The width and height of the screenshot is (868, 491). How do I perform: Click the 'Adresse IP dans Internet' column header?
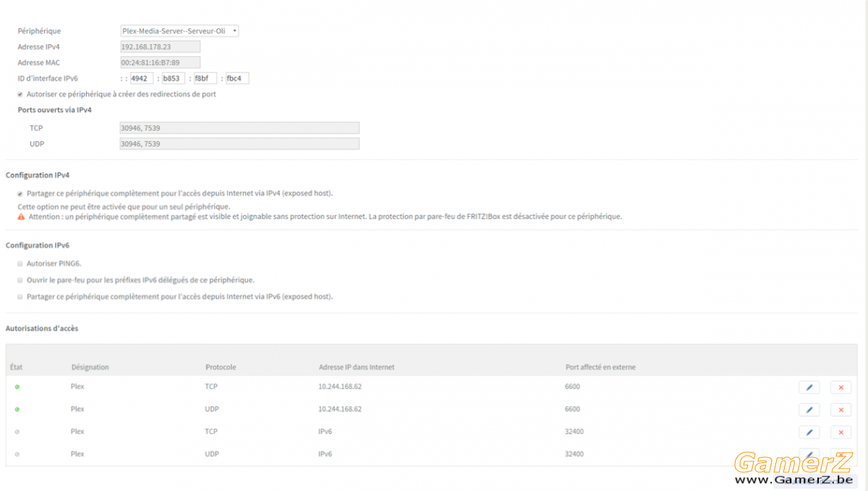pos(357,367)
